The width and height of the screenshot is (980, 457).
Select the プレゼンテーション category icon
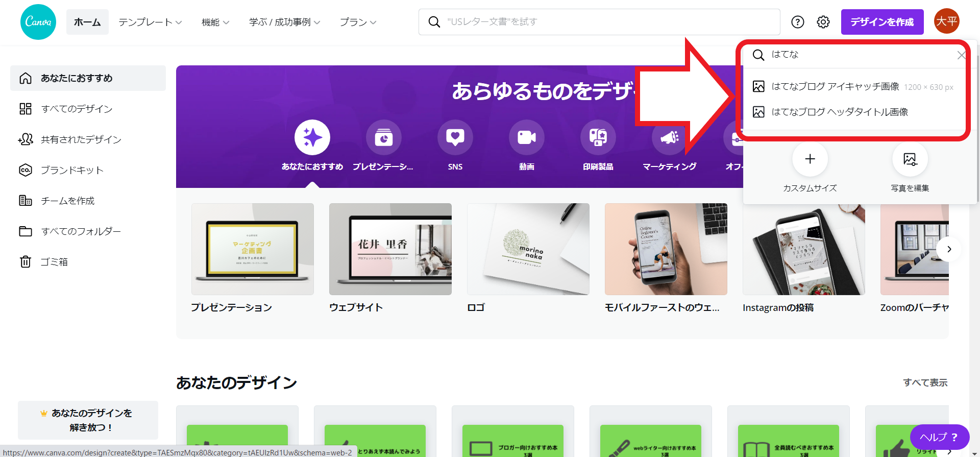pos(384,137)
